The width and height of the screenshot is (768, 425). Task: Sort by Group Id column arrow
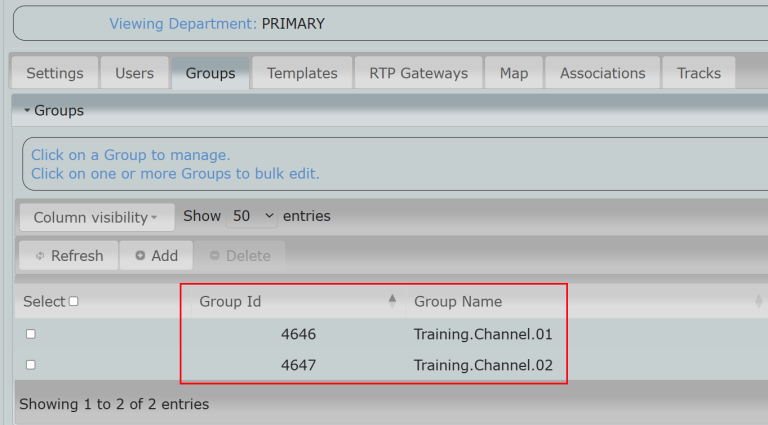click(392, 301)
